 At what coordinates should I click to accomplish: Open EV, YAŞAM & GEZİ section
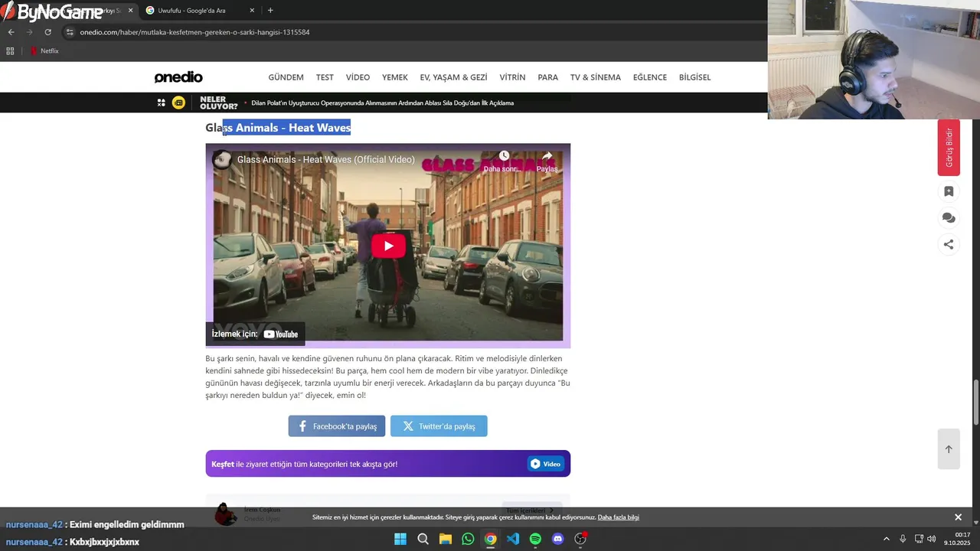(453, 77)
